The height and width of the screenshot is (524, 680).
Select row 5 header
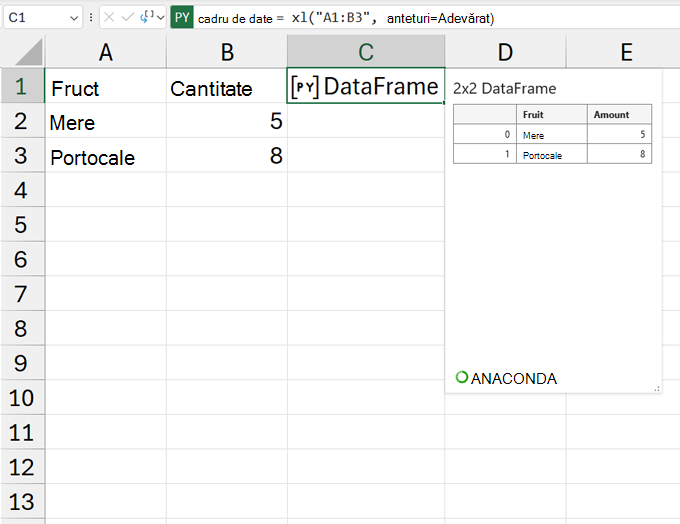tap(23, 224)
